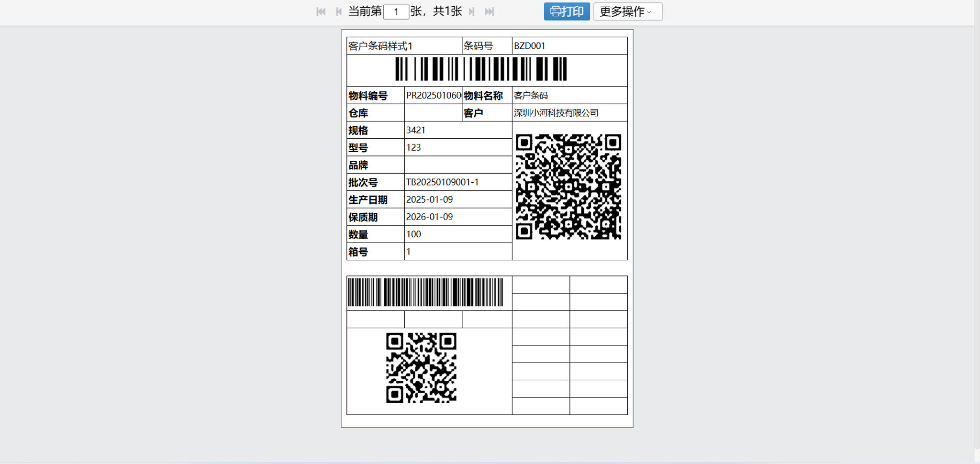Viewport: 980px width, 464px height.
Task: Click the production date 2025-01-09
Action: (x=429, y=199)
